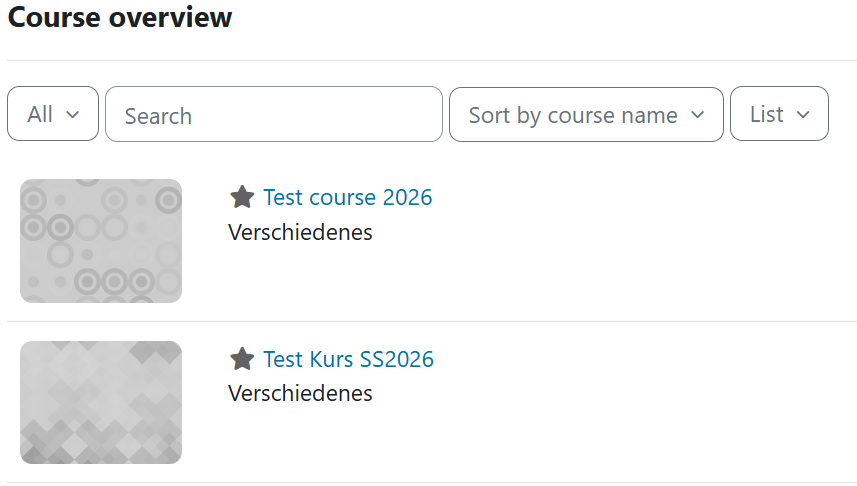Screen dimensions: 857x486
Task: Click the circle-pattern thumbnail of Test course 2026
Action: click(101, 241)
